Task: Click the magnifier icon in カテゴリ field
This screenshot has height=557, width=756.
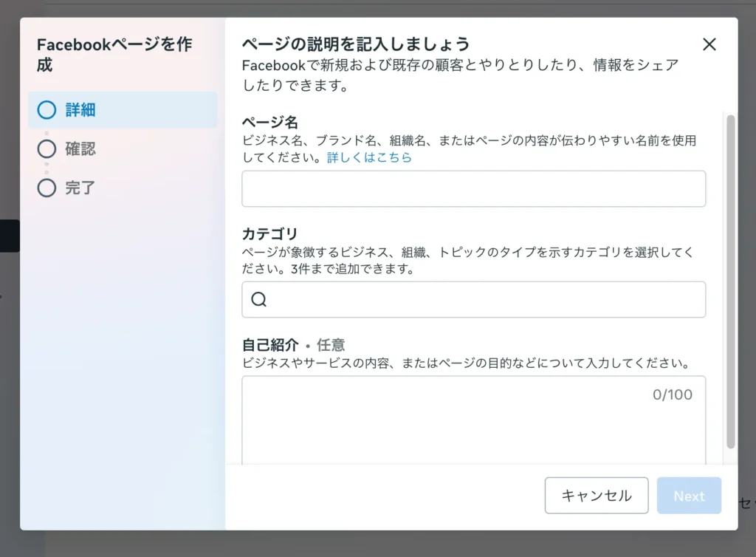Action: pos(258,299)
